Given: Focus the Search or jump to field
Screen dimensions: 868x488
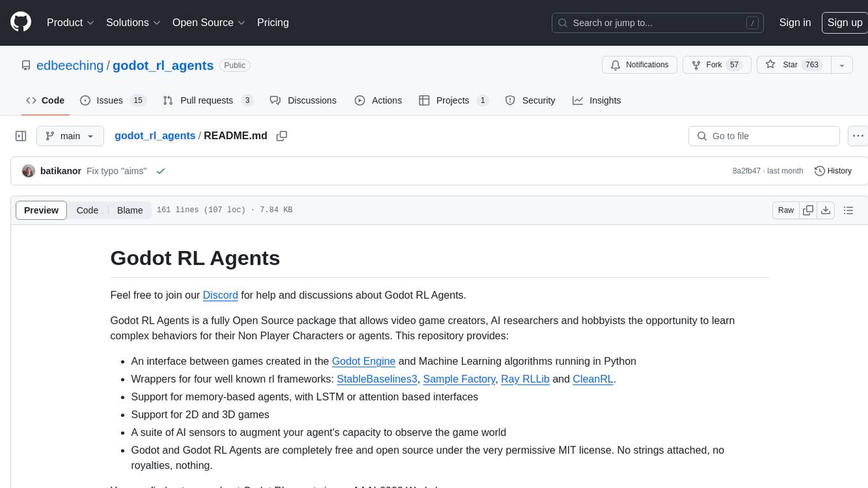Looking at the screenshot, I should (x=659, y=23).
